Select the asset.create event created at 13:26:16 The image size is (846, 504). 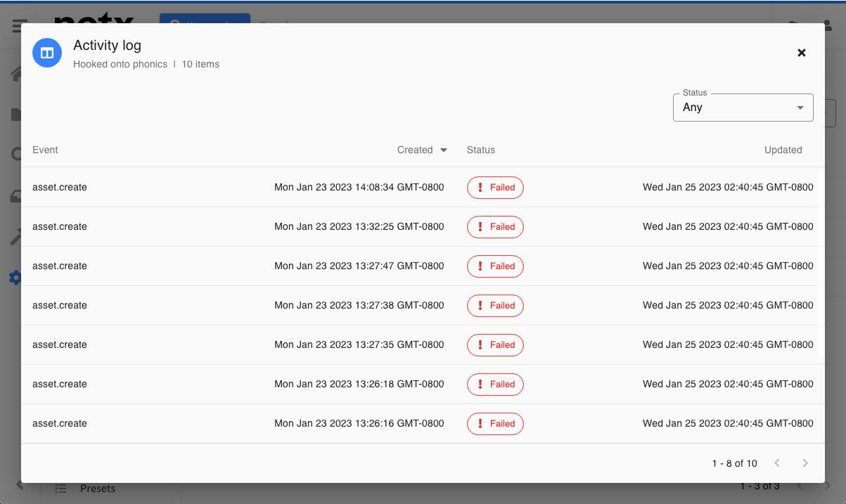click(x=60, y=424)
